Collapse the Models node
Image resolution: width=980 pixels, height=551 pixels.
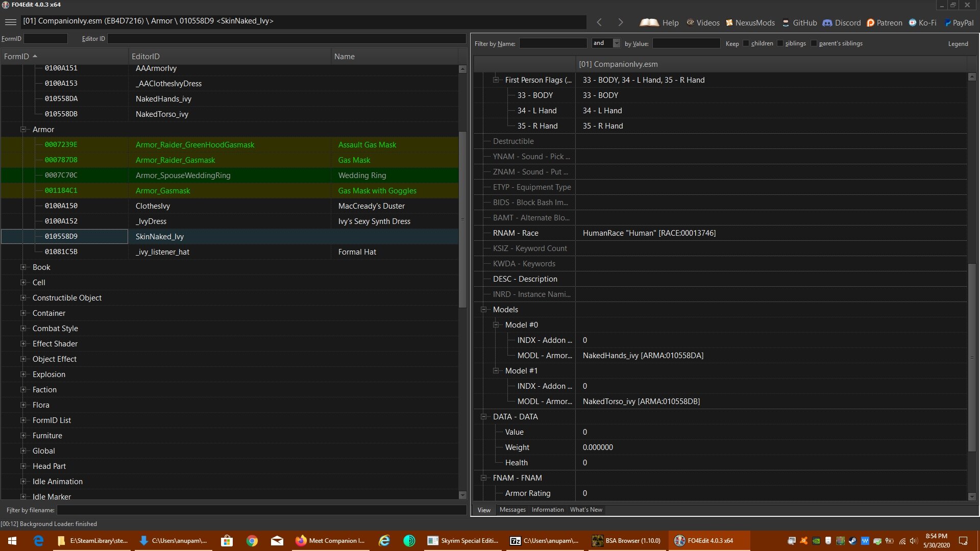483,310
